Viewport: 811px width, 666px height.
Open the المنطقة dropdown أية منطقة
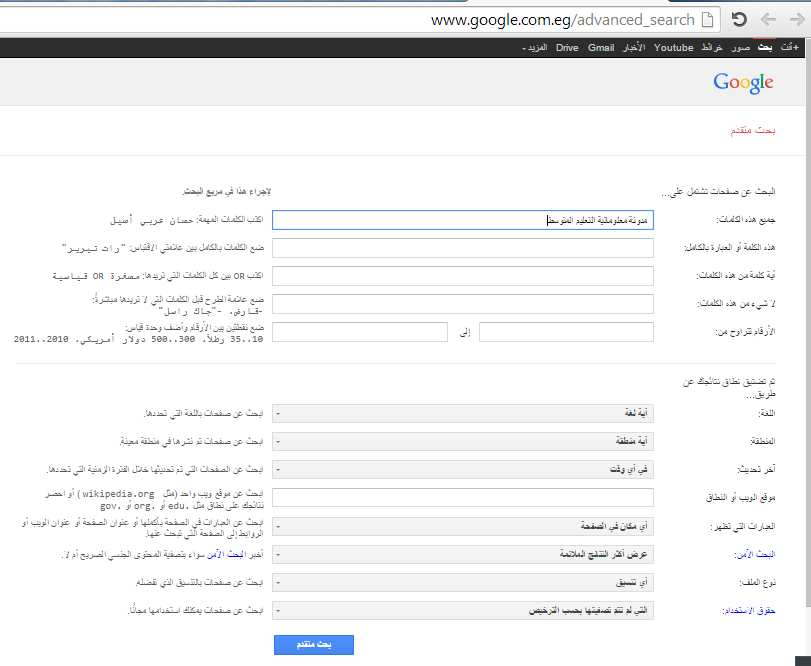coord(463,442)
